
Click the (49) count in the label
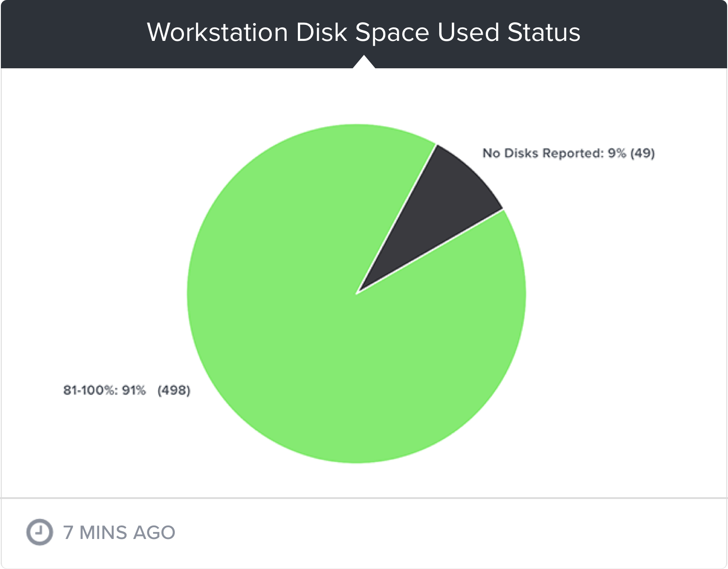(x=643, y=153)
